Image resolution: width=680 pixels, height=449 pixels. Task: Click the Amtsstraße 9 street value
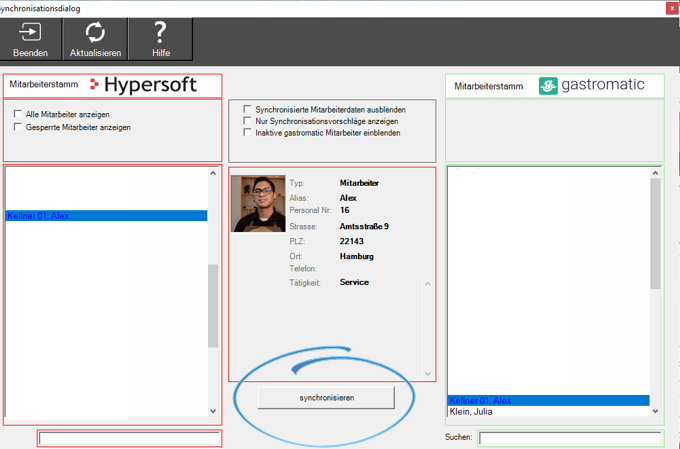coord(364,226)
